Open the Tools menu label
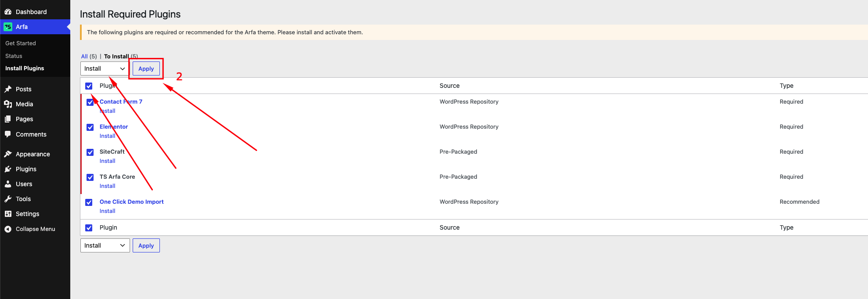 [x=23, y=199]
